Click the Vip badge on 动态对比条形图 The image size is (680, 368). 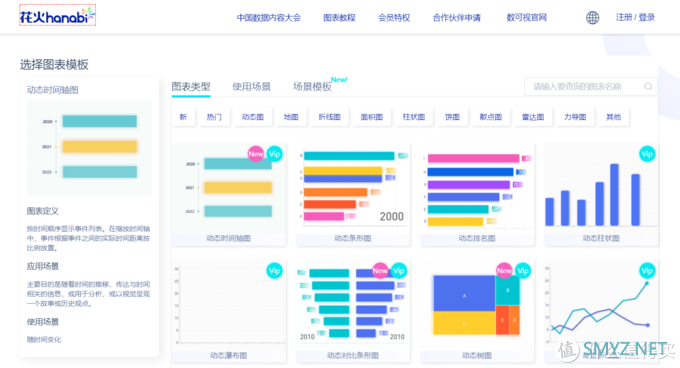pos(399,271)
